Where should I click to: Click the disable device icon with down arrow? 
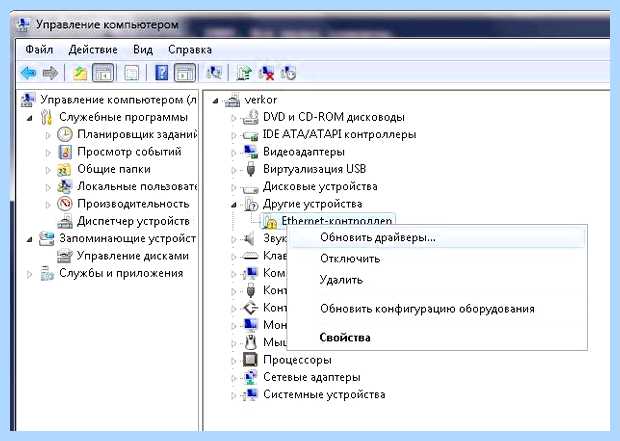coord(288,73)
